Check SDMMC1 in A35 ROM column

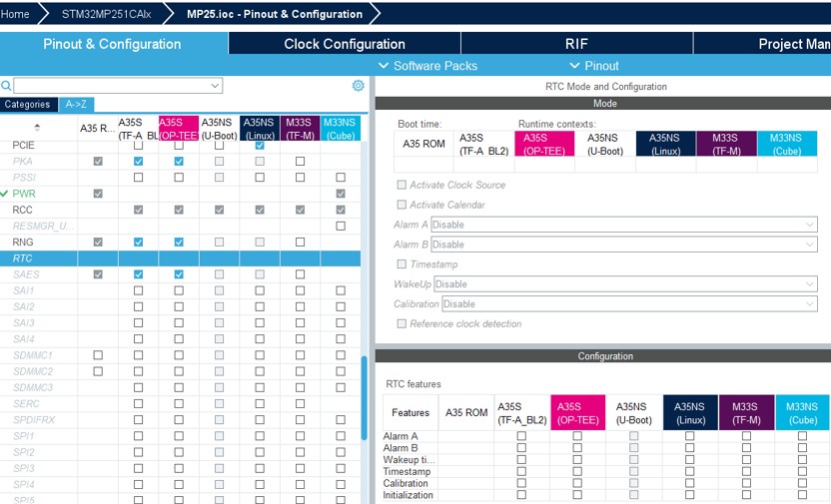pos(98,355)
